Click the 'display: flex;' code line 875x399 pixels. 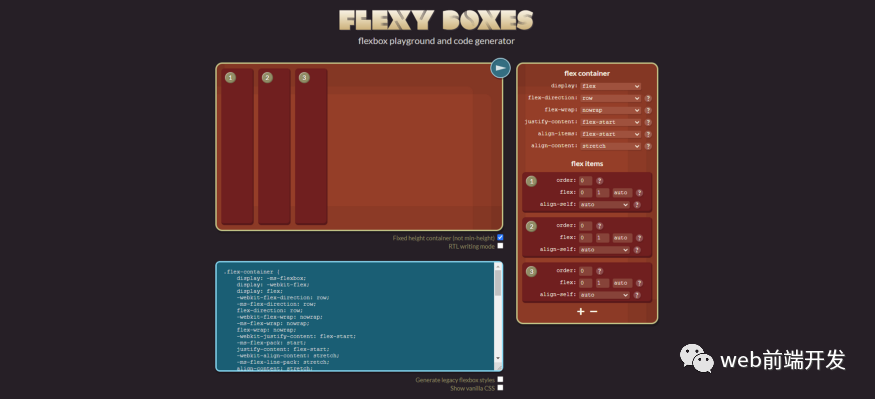pyautogui.click(x=259, y=291)
